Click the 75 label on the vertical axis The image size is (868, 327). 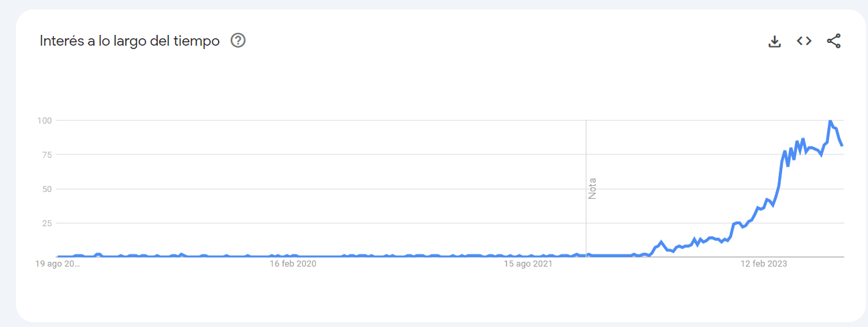pyautogui.click(x=46, y=154)
